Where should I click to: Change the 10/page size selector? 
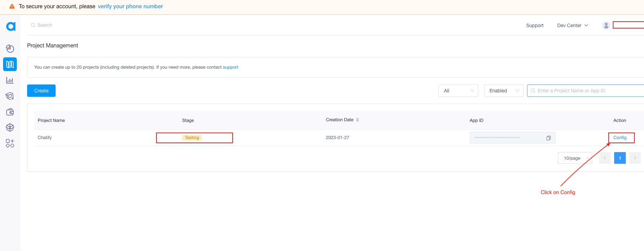pos(575,158)
